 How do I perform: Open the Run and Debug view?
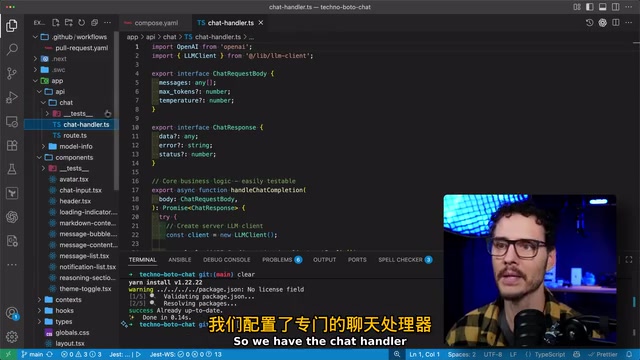point(12,98)
